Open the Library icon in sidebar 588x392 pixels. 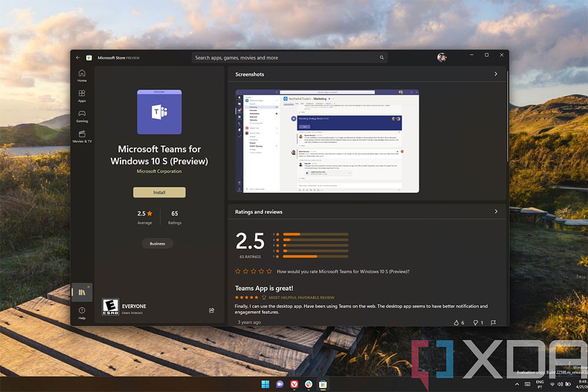point(82,292)
